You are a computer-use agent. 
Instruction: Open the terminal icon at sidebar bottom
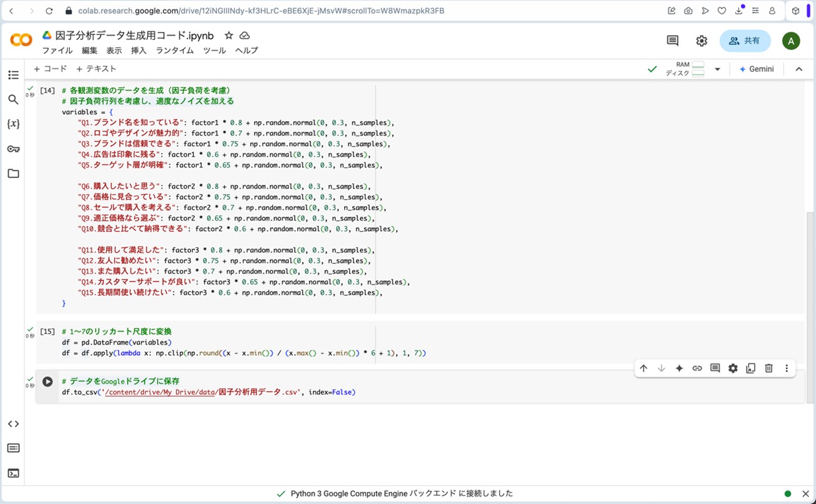[13, 473]
